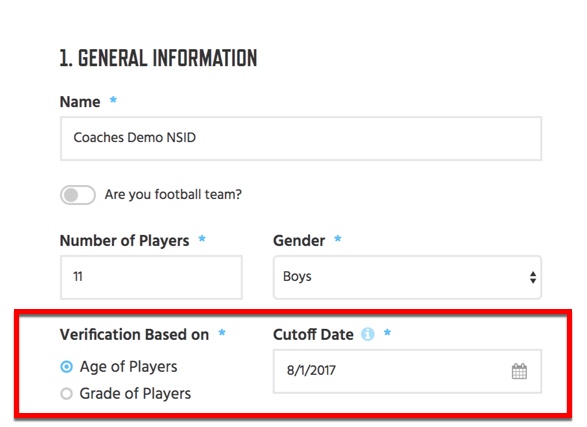587x427 pixels.
Task: Click the 'Verification Based on' label
Action: tap(134, 335)
